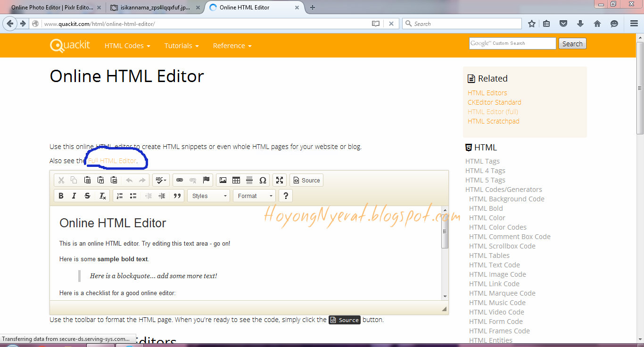Insert an image into the editor
This screenshot has height=347, width=644.
223,180
